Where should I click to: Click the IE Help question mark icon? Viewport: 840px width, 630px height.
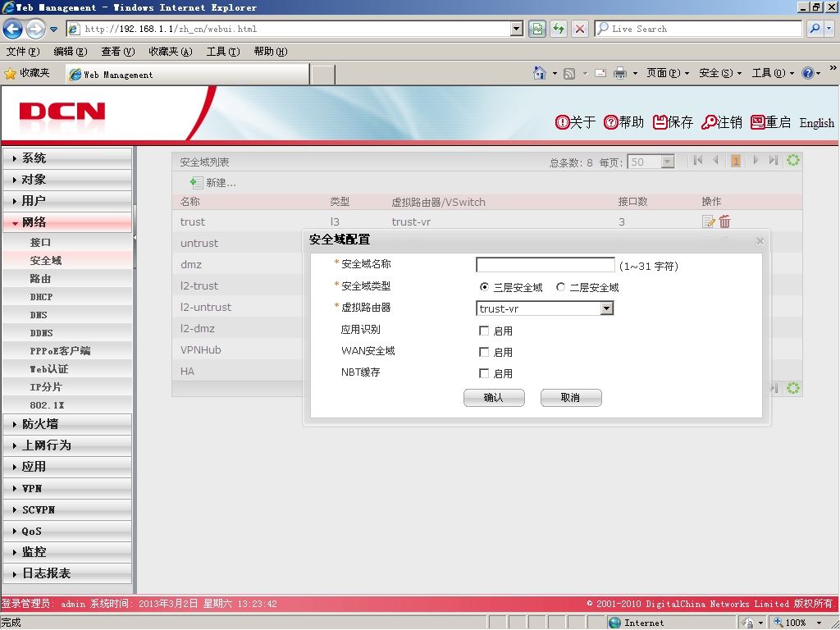pos(807,73)
